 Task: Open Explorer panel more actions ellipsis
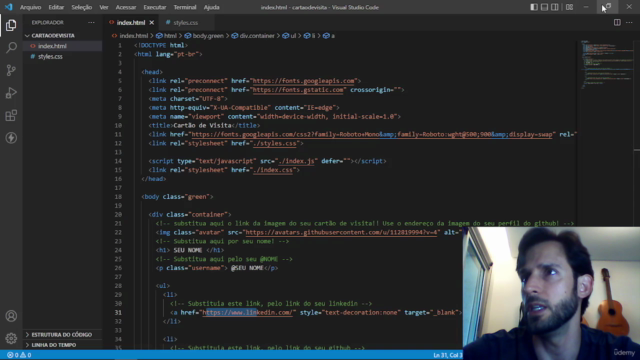(x=91, y=22)
